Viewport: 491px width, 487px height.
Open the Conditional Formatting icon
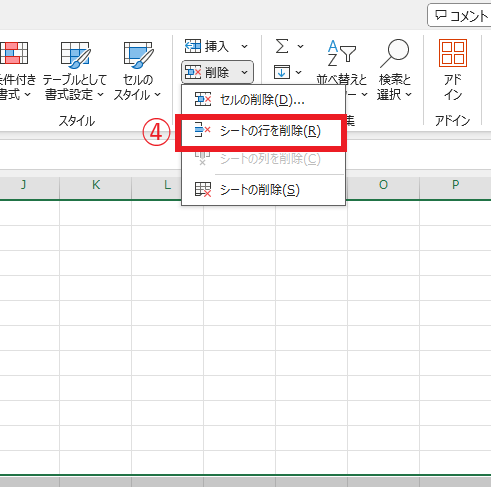(13, 53)
